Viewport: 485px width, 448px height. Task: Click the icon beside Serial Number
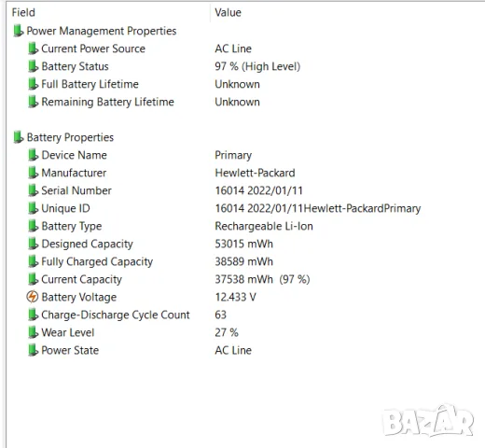pyautogui.click(x=33, y=190)
